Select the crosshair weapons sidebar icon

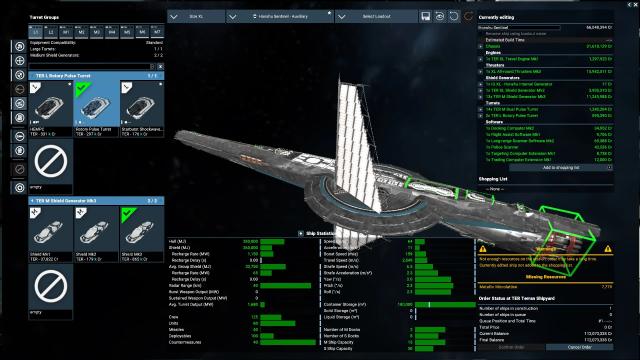coord(19,60)
